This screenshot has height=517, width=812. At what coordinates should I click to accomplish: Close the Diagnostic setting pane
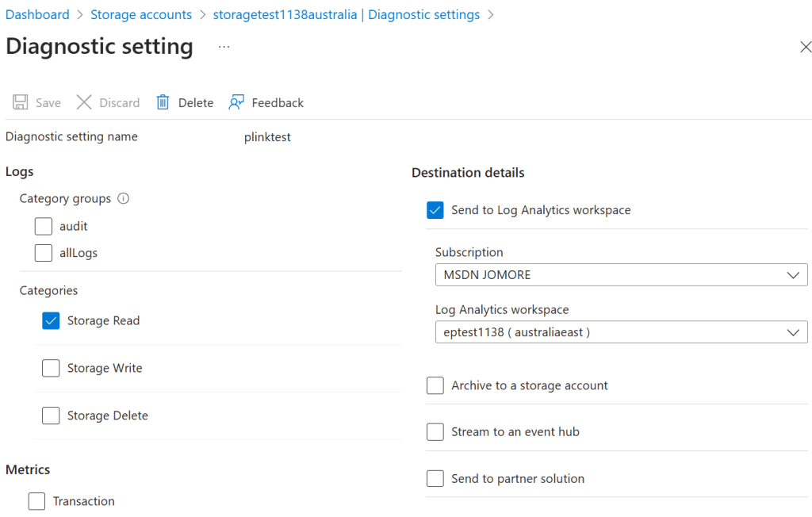coord(805,48)
